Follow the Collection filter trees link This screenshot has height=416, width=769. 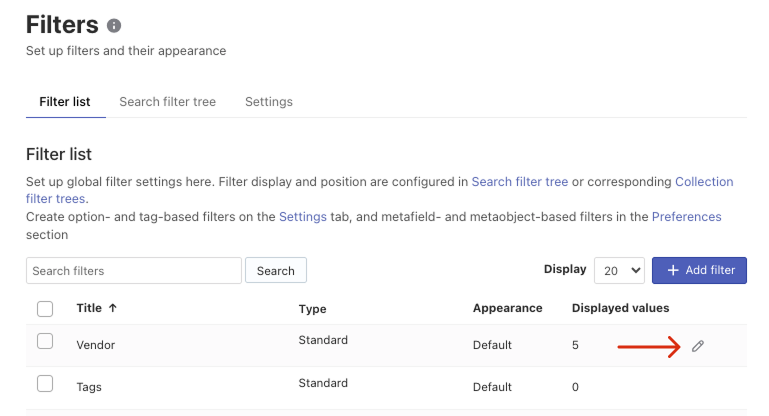(x=704, y=182)
